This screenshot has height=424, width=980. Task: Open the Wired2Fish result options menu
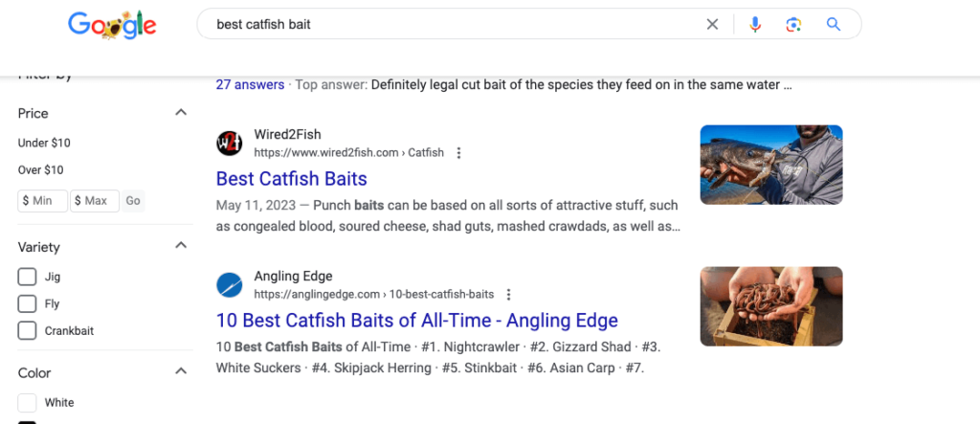coord(459,153)
